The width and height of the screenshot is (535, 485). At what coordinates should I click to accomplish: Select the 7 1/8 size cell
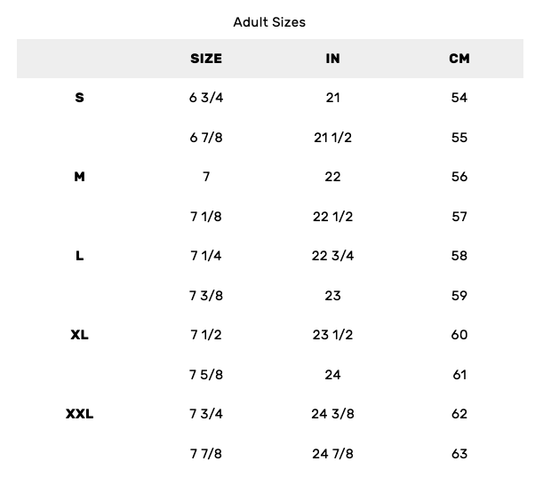(206, 216)
